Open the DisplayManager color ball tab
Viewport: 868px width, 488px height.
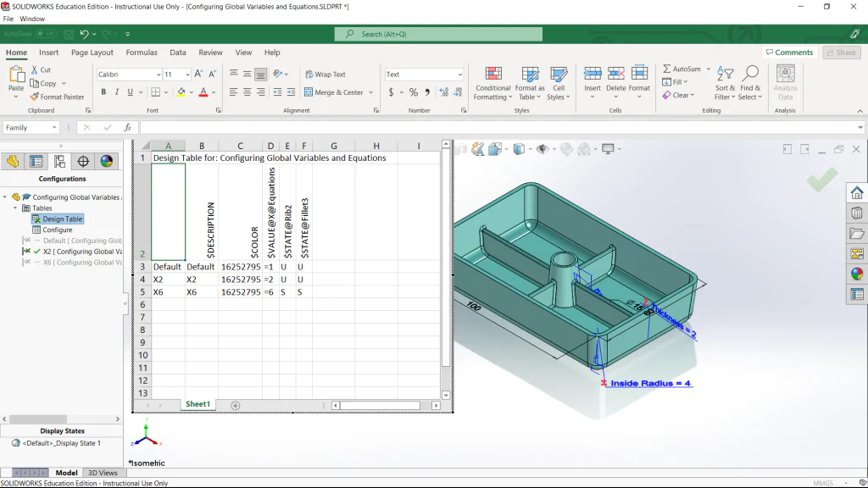tap(107, 161)
